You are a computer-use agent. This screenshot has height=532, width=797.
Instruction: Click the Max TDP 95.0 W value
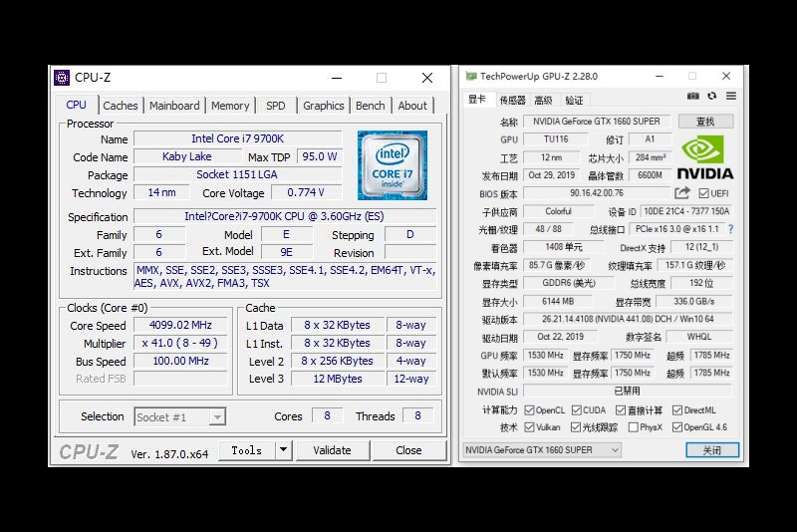[x=320, y=156]
